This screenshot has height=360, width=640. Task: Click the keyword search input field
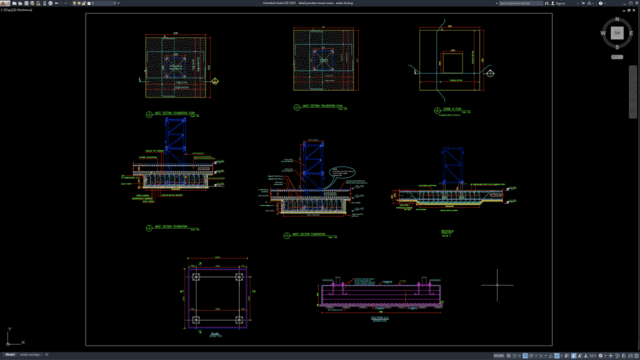point(521,3)
